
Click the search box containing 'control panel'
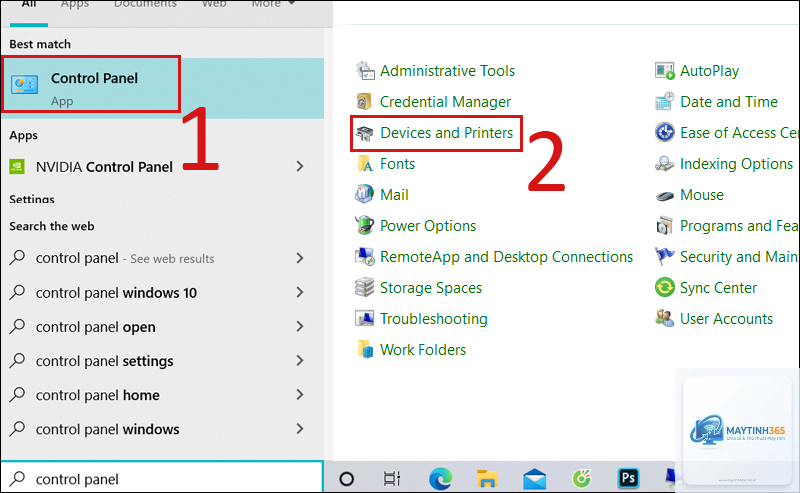162,479
